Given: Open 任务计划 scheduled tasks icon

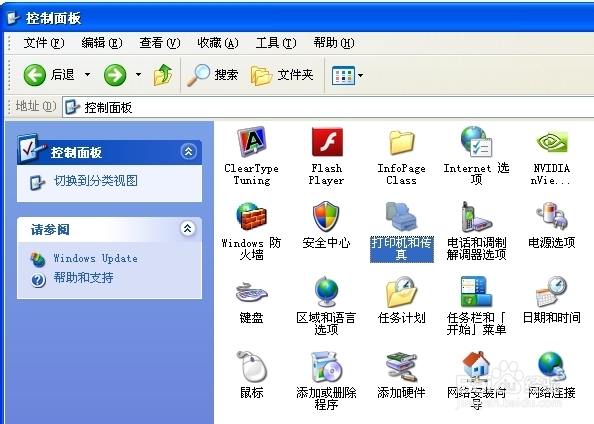Looking at the screenshot, I should click(x=401, y=291).
